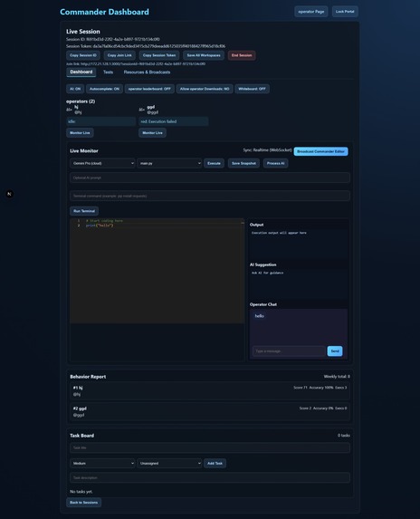
Task: Toggle operator leaderboard: OFF setting
Action: (149, 89)
